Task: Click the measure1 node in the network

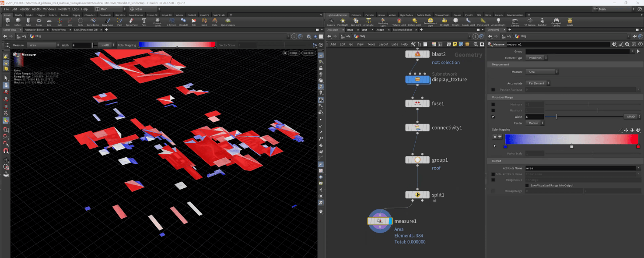Action: coord(380,221)
